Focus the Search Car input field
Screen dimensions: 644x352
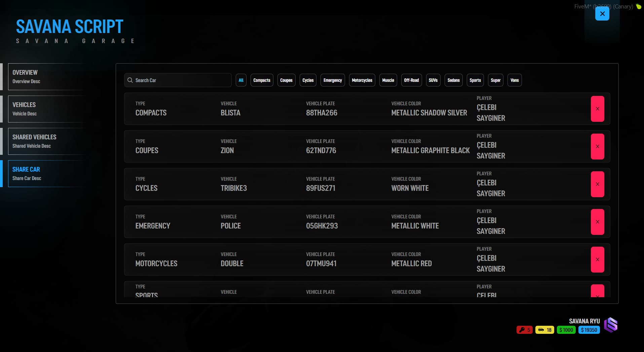click(x=178, y=80)
